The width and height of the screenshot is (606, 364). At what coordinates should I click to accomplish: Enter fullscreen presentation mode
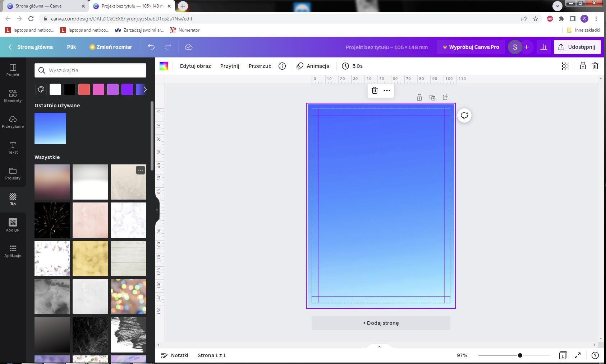578,355
